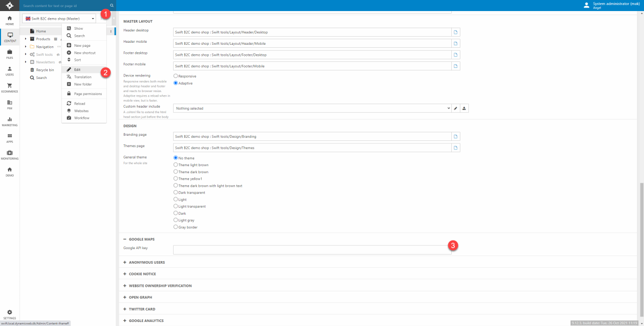
Task: Open the Ecommerce section in sidebar
Action: (x=10, y=88)
